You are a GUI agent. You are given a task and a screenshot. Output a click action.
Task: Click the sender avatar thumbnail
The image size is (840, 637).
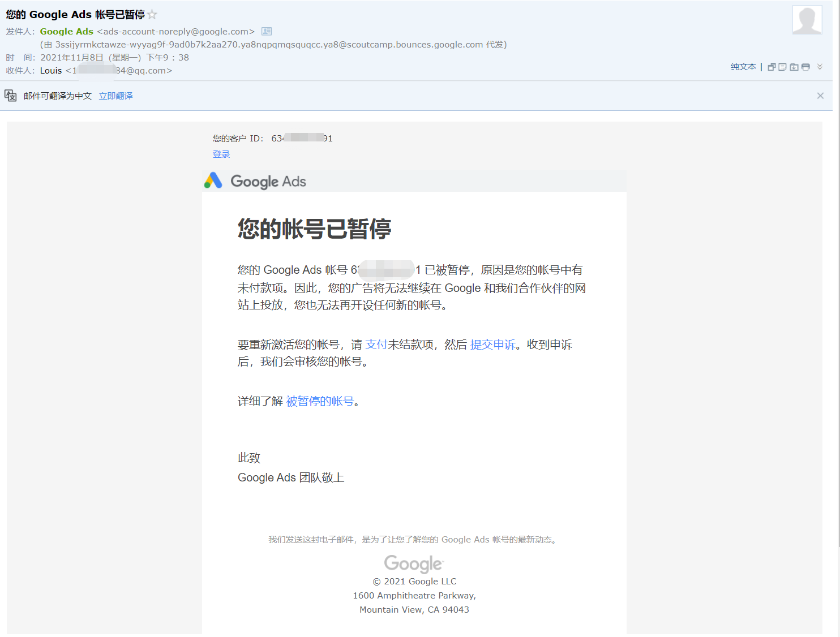click(x=807, y=20)
